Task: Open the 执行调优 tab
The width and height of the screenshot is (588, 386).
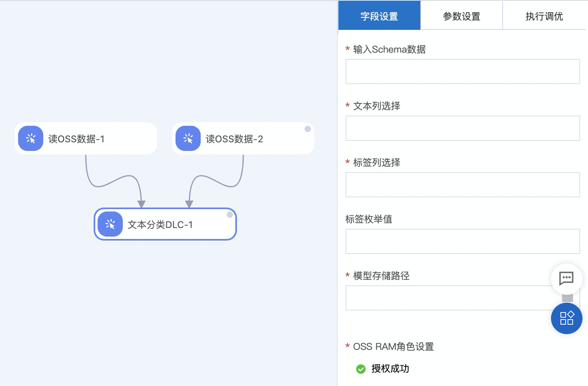Action: pyautogui.click(x=544, y=16)
